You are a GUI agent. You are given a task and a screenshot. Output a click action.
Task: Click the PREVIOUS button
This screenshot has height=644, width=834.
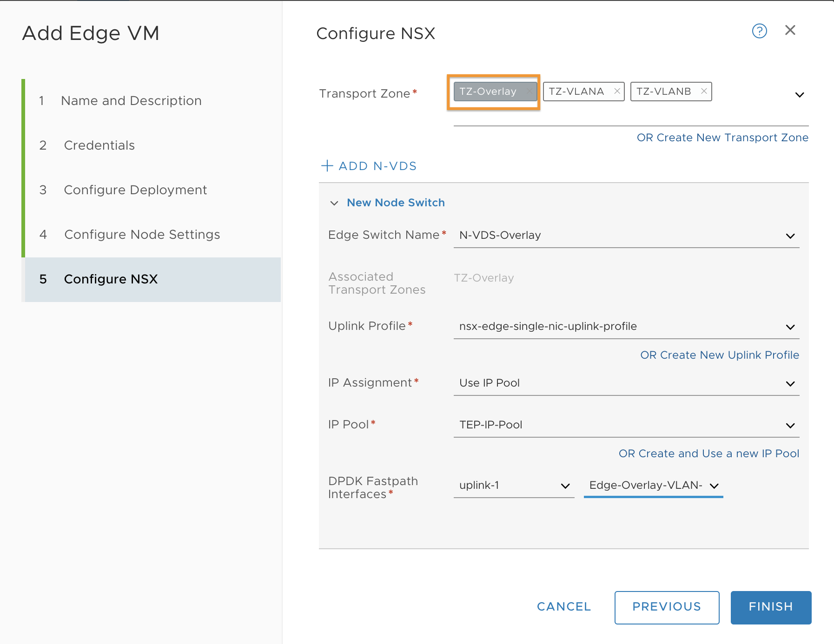click(x=667, y=607)
